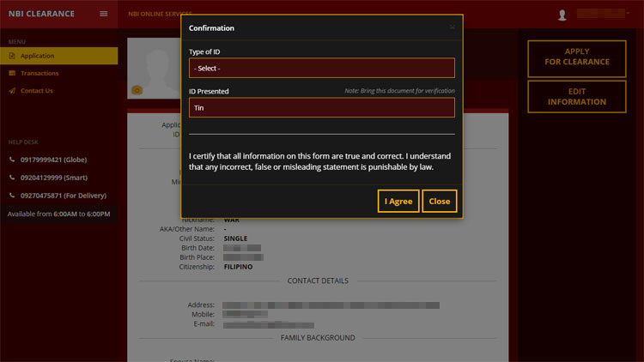Click the phone icon beside Smart number
The width and height of the screenshot is (644, 362).
coord(12,178)
